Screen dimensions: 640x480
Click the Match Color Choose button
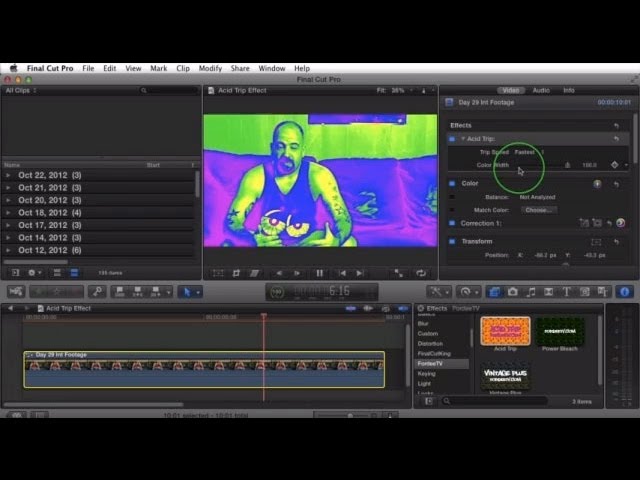click(x=539, y=210)
